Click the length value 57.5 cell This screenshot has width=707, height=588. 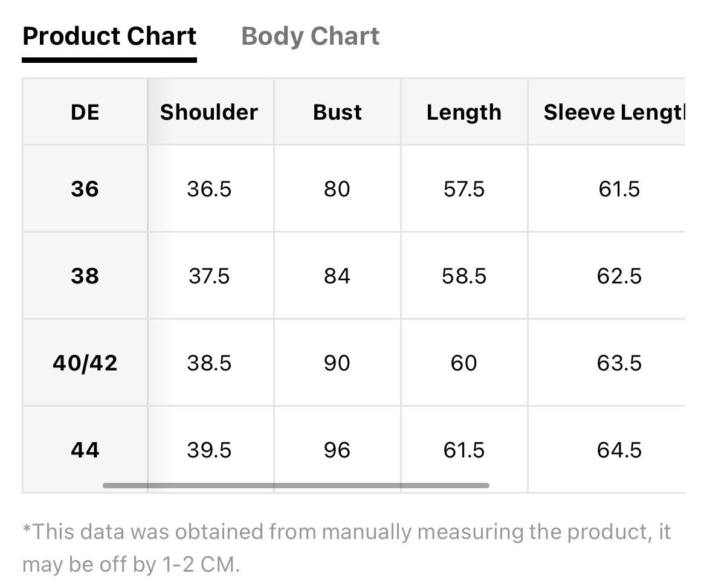[x=464, y=189]
